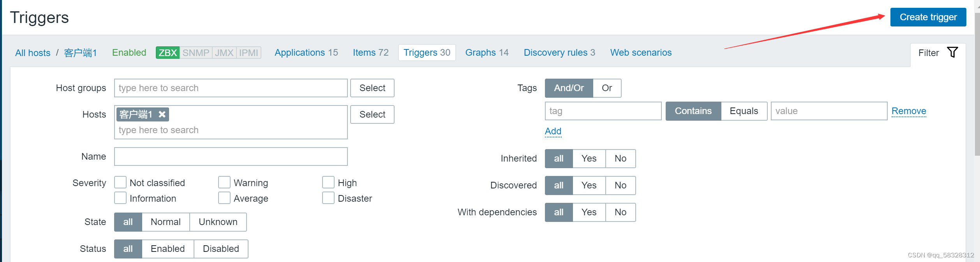980x262 pixels.
Task: Click the Add tag link
Action: click(553, 131)
